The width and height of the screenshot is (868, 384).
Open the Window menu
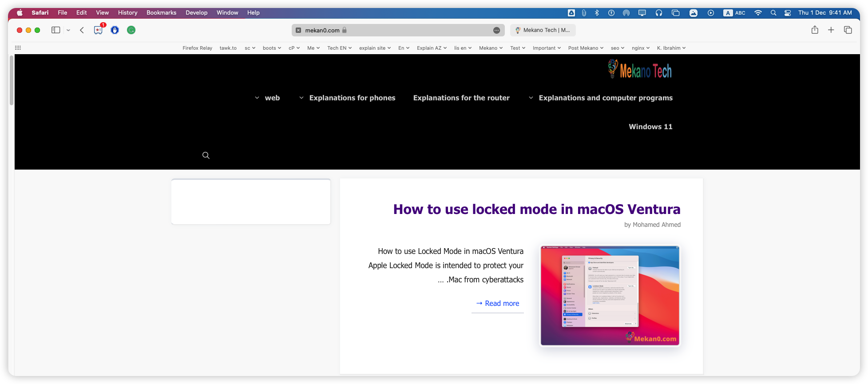click(227, 13)
